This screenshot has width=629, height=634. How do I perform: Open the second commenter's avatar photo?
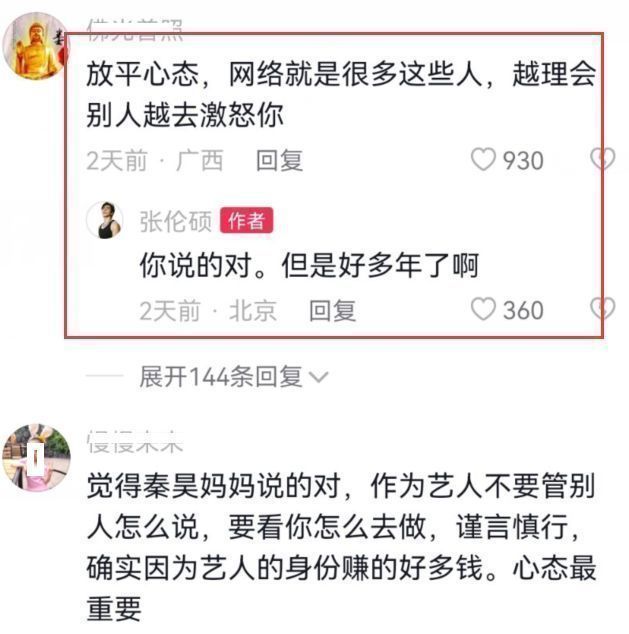[x=36, y=457]
